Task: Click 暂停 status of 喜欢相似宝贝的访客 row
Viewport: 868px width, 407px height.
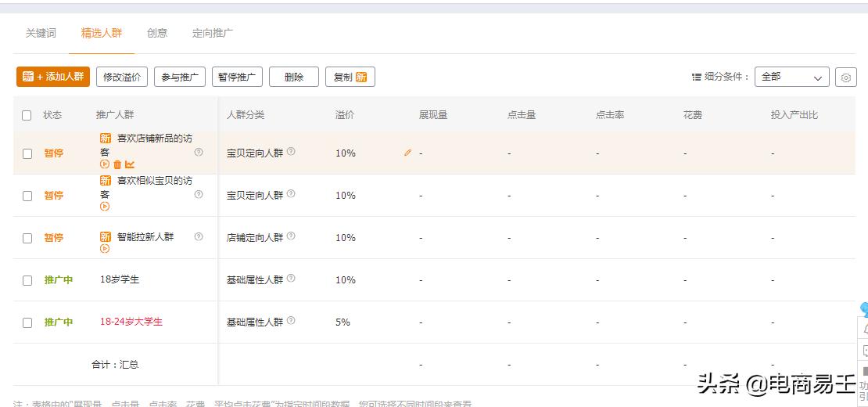Action: pyautogui.click(x=54, y=196)
